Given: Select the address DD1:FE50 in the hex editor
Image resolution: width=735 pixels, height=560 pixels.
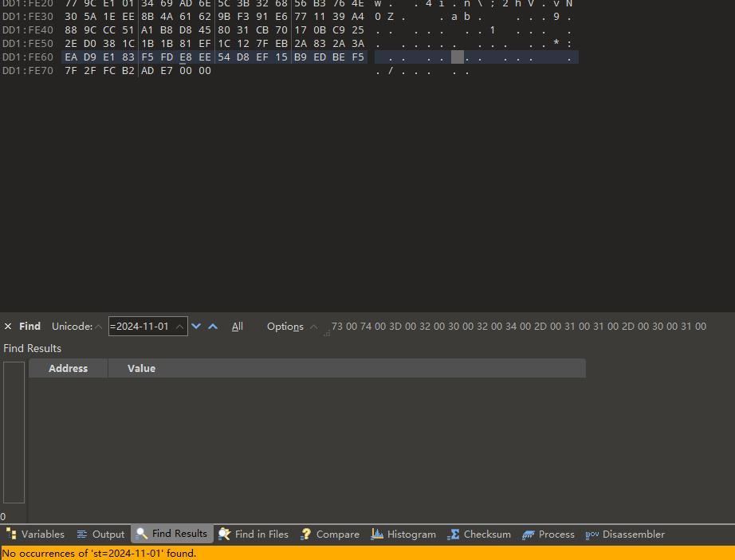Looking at the screenshot, I should (x=28, y=44).
